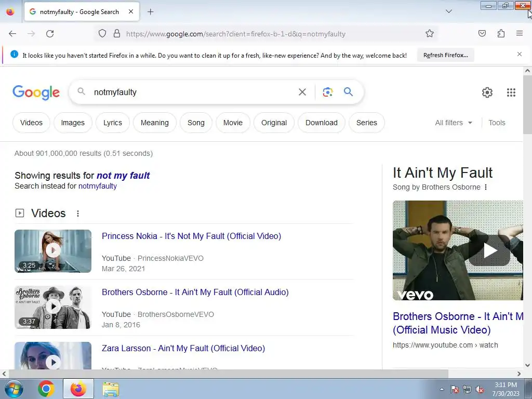Open Videos section more options
The width and height of the screenshot is (532, 399).
[78, 214]
